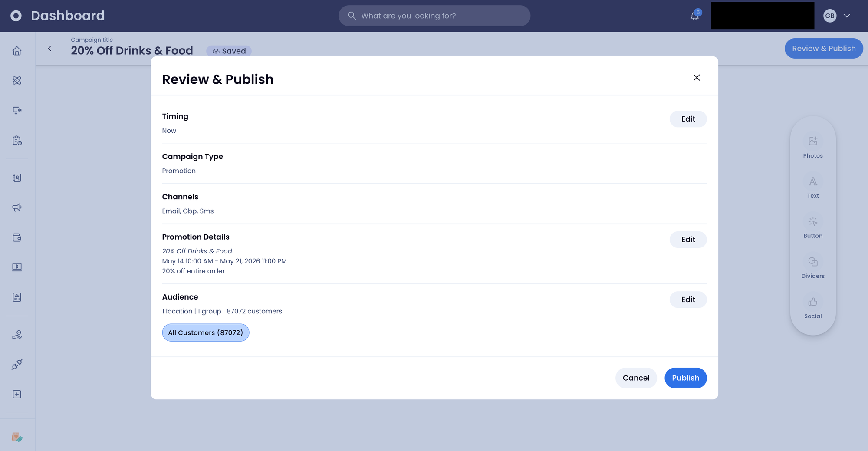The image size is (868, 451).
Task: Edit the Audience section
Action: coord(688,300)
